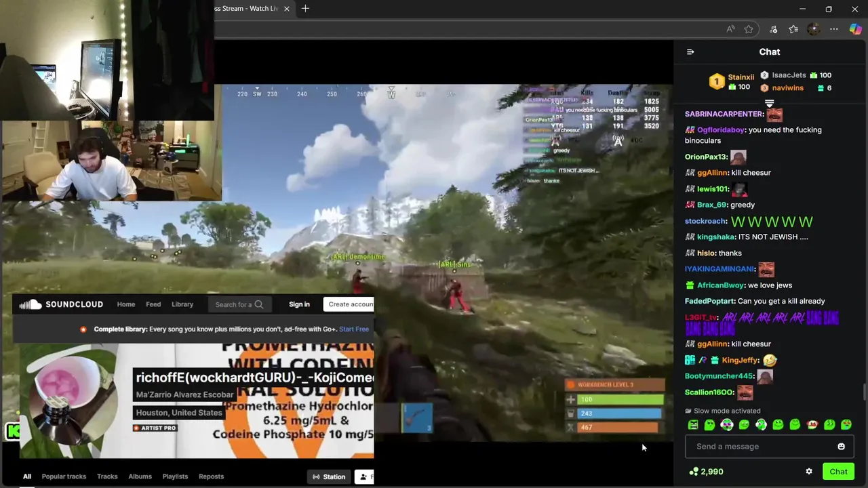Open Copilot sidebar icon
The width and height of the screenshot is (868, 488).
[855, 29]
